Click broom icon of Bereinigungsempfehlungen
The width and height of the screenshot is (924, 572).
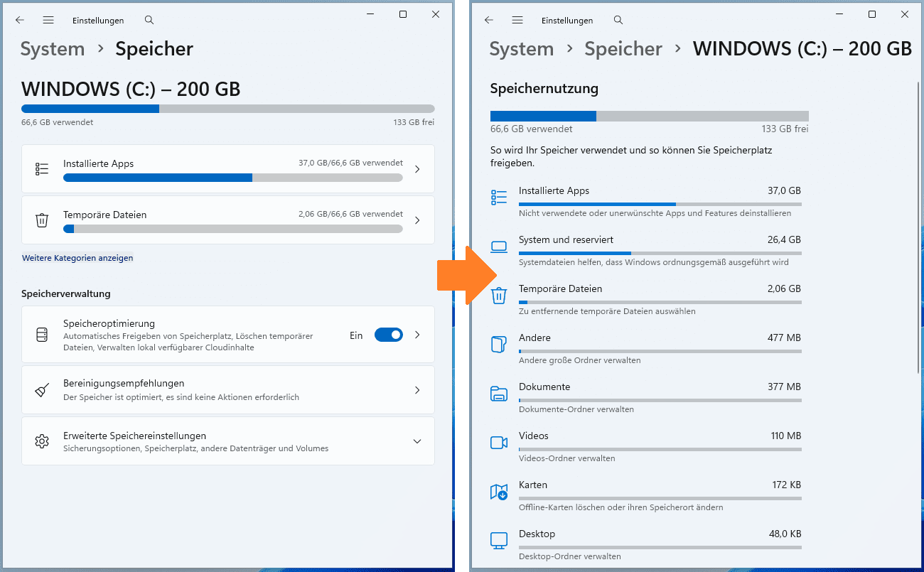point(42,390)
